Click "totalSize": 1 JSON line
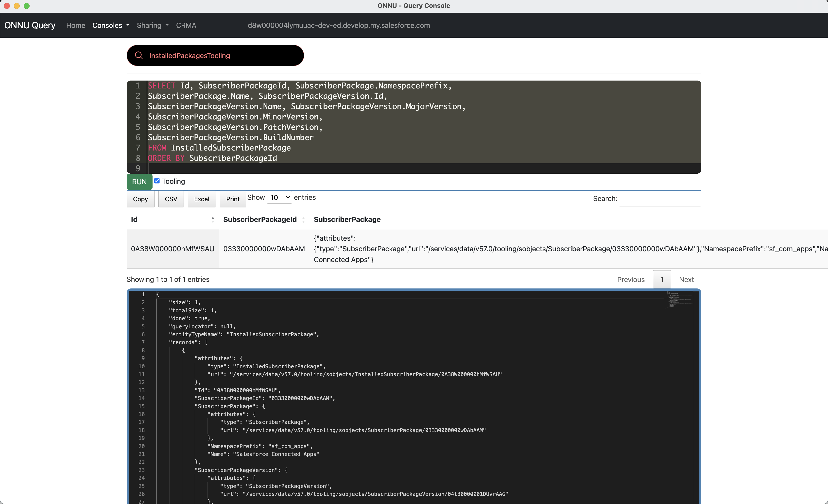Image resolution: width=828 pixels, height=504 pixels. click(192, 310)
